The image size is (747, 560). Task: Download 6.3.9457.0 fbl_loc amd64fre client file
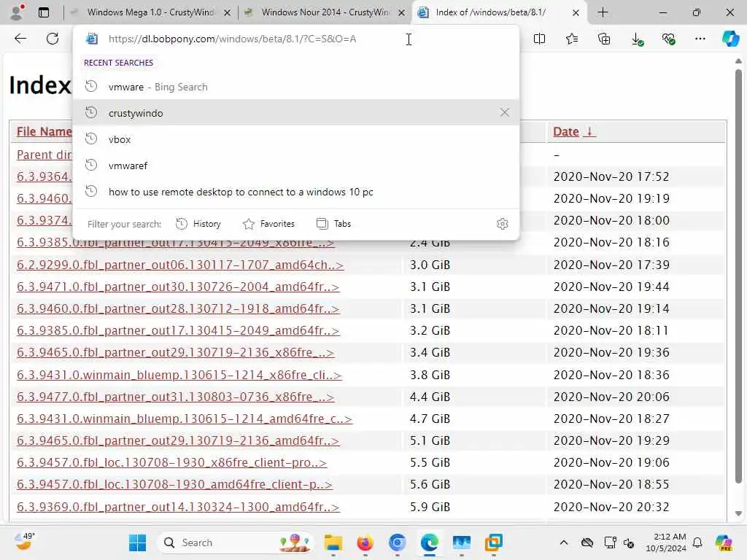pos(174,484)
